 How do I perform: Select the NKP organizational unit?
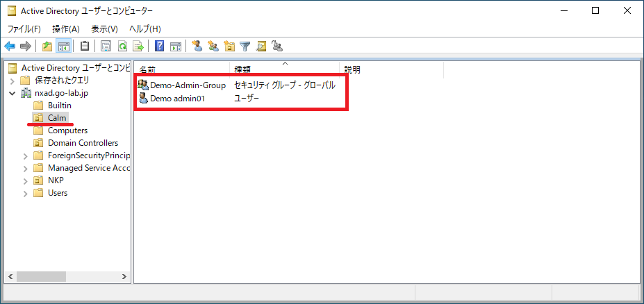pyautogui.click(x=56, y=180)
